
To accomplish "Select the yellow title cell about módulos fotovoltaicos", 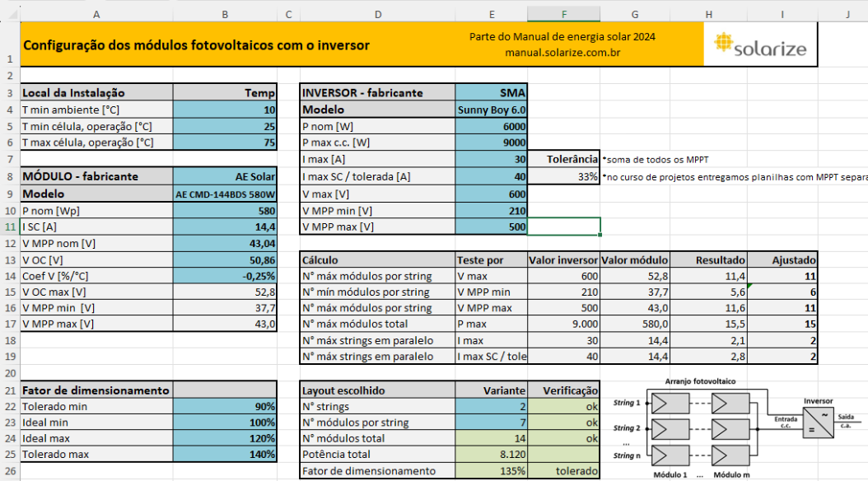I will coord(196,45).
